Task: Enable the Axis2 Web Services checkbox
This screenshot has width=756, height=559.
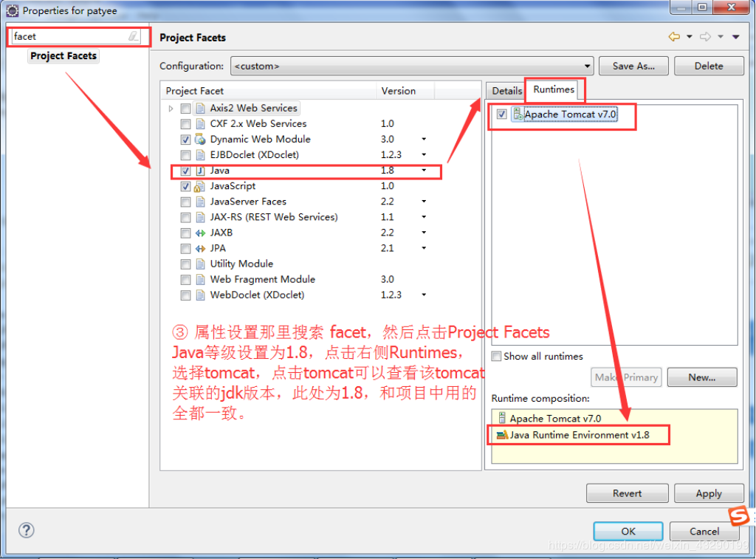Action: tap(185, 109)
